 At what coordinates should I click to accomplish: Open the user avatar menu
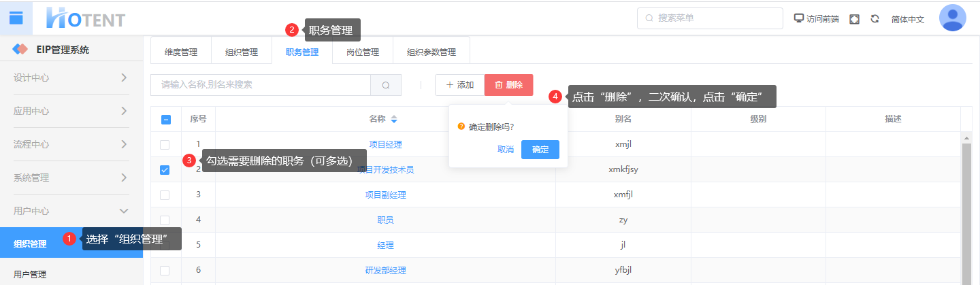click(952, 18)
